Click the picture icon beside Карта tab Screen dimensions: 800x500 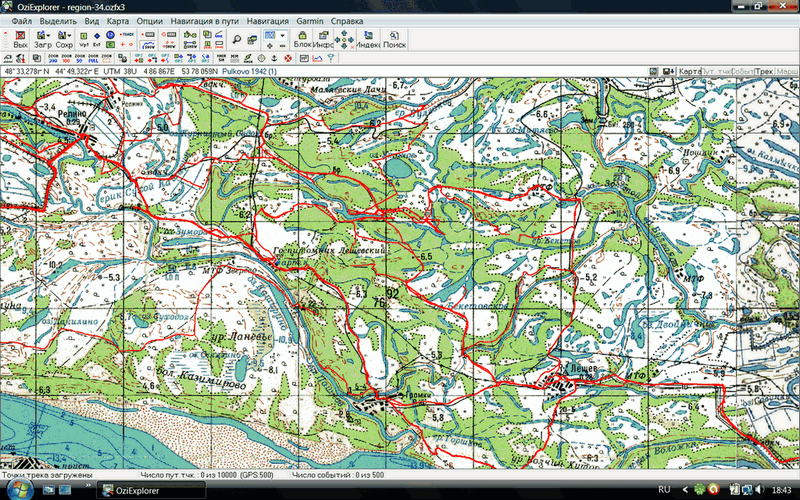pos(654,71)
